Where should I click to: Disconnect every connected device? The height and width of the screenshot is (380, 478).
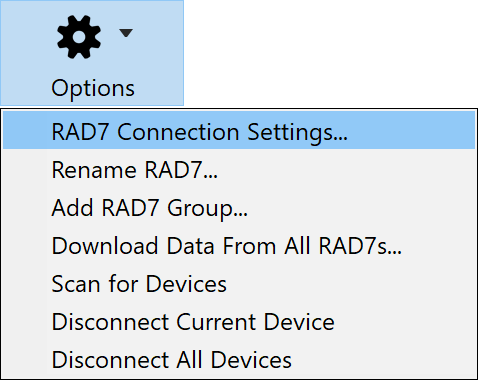(x=239, y=360)
